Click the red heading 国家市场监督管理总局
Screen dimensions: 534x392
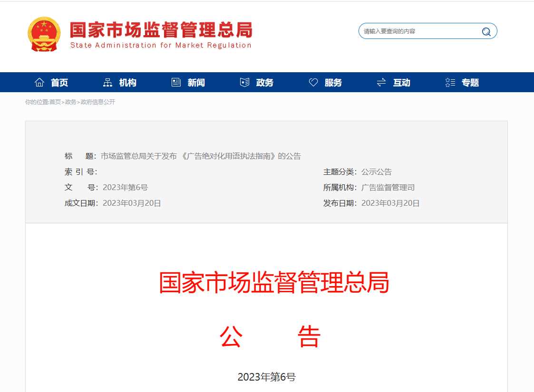click(274, 282)
